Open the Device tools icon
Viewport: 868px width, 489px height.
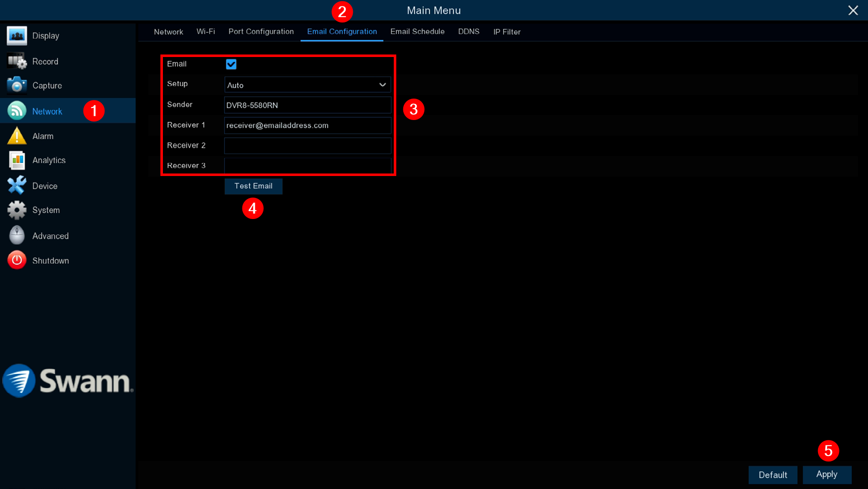(x=16, y=185)
